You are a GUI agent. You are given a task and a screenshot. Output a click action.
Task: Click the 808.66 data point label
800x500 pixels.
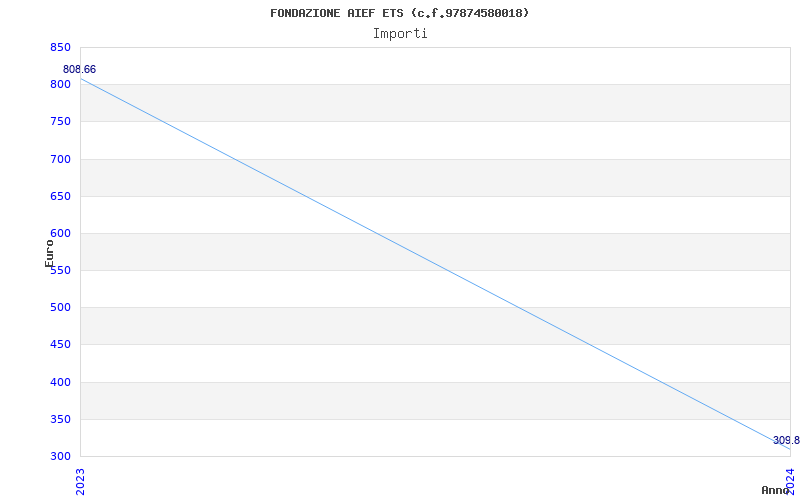pyautogui.click(x=80, y=69)
